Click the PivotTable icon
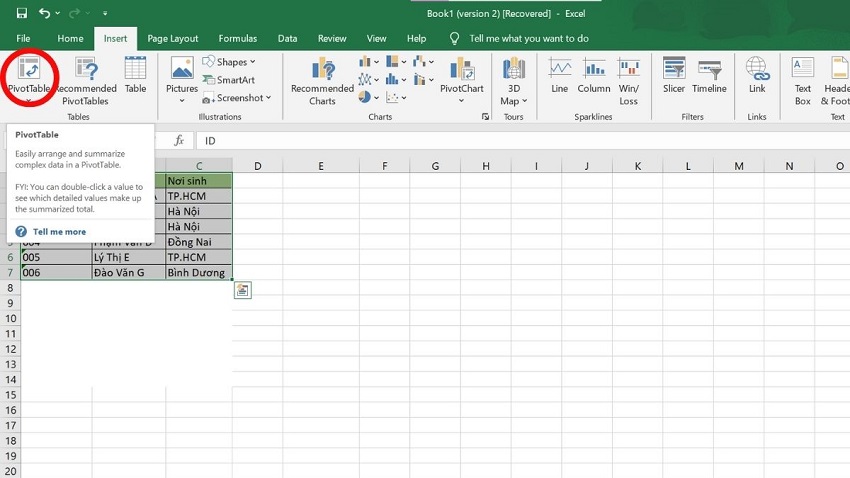This screenshot has width=850, height=478. coord(29,71)
